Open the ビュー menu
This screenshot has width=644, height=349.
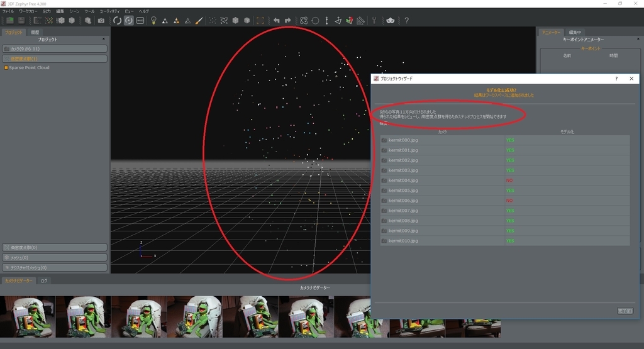point(129,11)
